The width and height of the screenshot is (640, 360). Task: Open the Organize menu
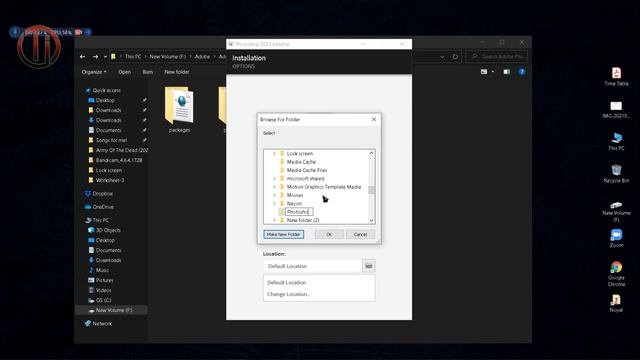click(x=94, y=72)
